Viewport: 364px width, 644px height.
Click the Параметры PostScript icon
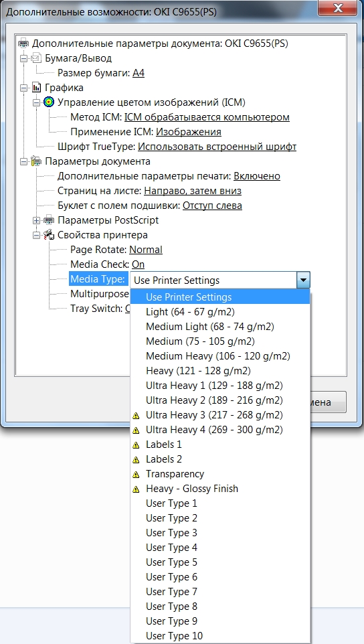click(50, 220)
